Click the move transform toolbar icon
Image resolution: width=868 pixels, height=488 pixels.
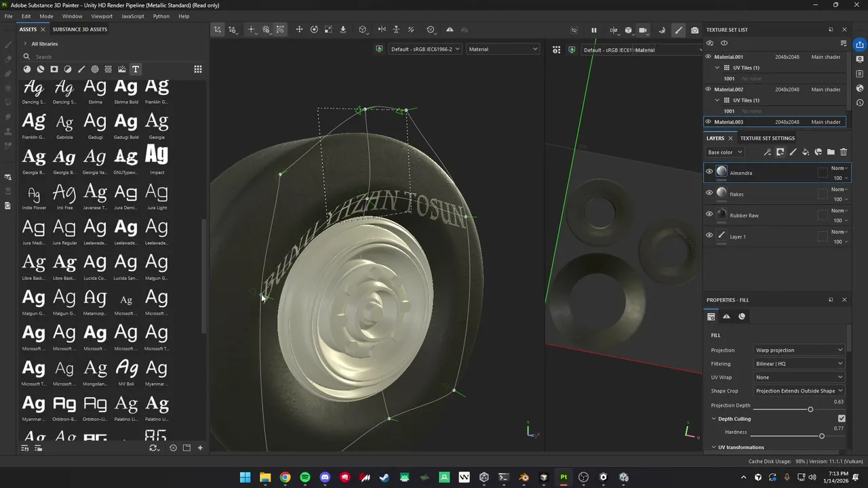299,30
